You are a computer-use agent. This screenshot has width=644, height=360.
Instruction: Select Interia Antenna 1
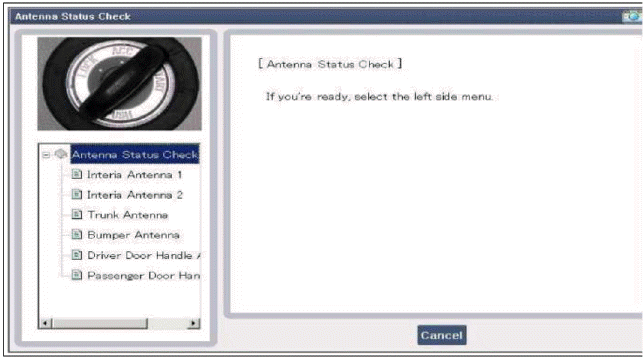pos(134,175)
